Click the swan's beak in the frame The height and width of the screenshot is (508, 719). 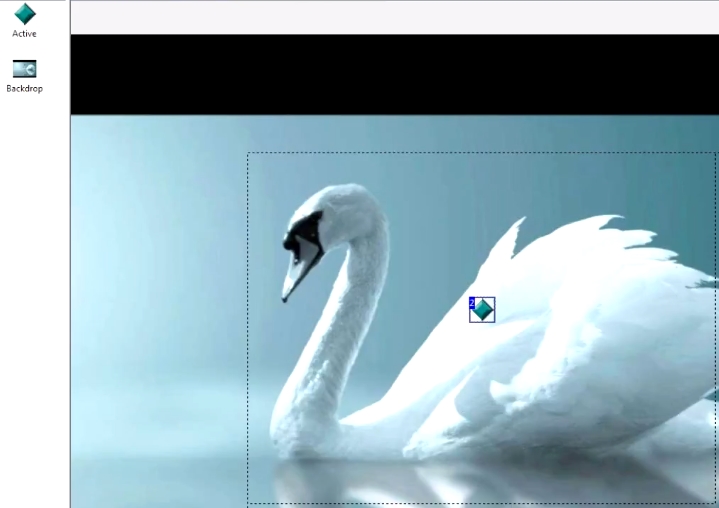[292, 277]
